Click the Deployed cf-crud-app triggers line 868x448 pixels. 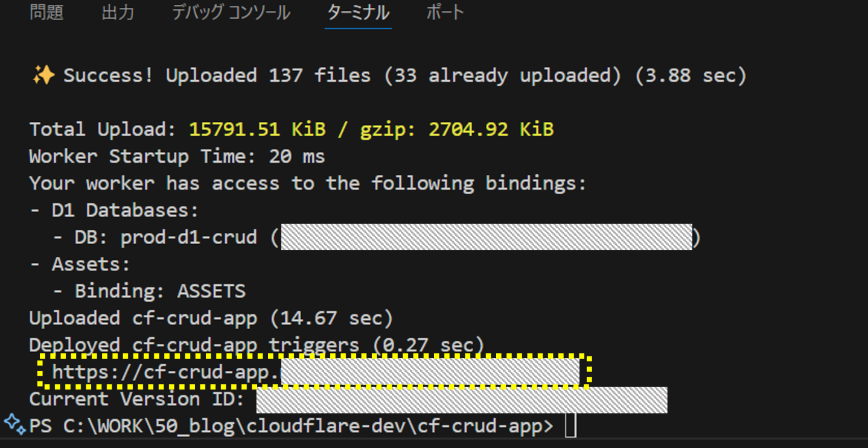(x=257, y=345)
